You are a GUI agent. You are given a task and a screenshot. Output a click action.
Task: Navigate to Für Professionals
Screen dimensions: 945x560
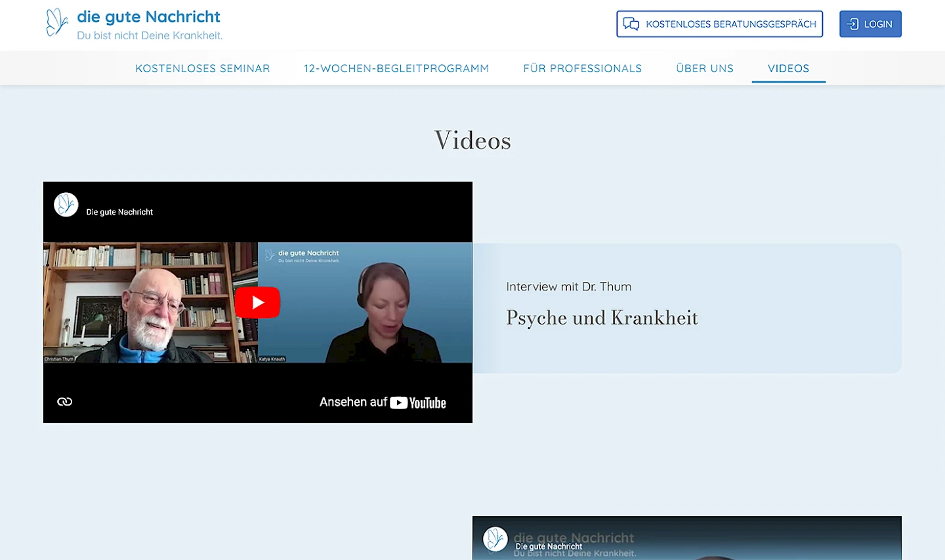tap(582, 68)
